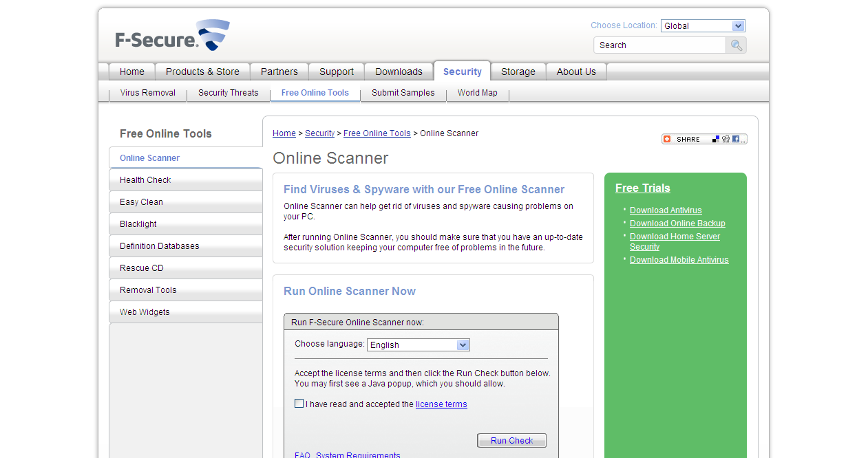Viewport: 868px width, 458px height.
Task: Click the 'Free Online Tools' sidebar heading
Action: coord(166,134)
